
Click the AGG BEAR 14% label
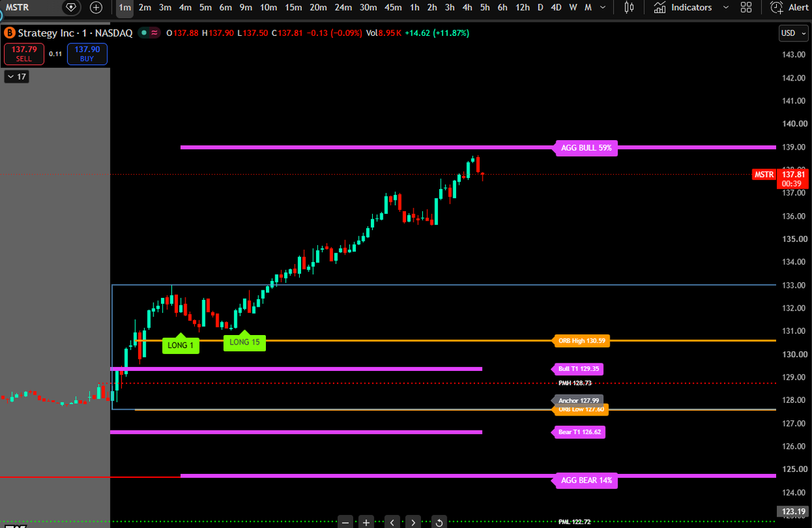[x=587, y=481]
